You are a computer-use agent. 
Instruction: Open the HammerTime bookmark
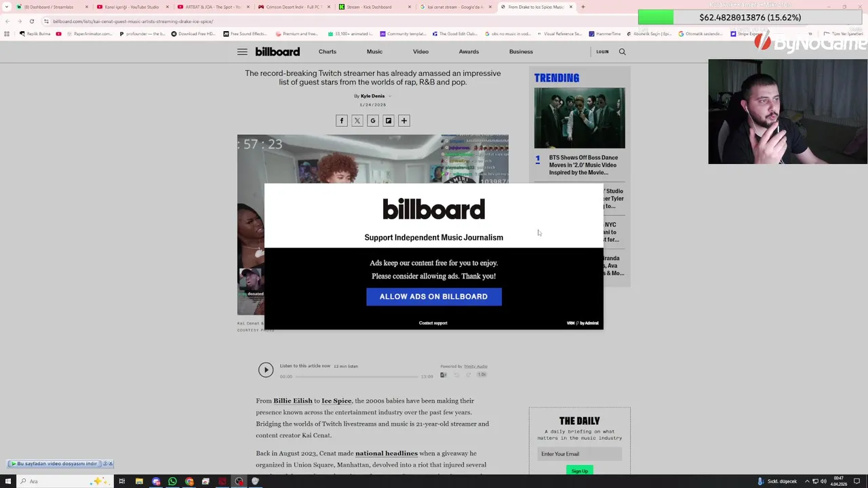tap(606, 34)
